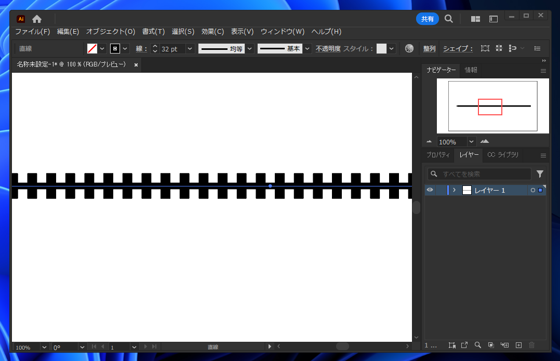560x361 pixels.
Task: Open the ウィンドウ(W) menu
Action: click(282, 31)
